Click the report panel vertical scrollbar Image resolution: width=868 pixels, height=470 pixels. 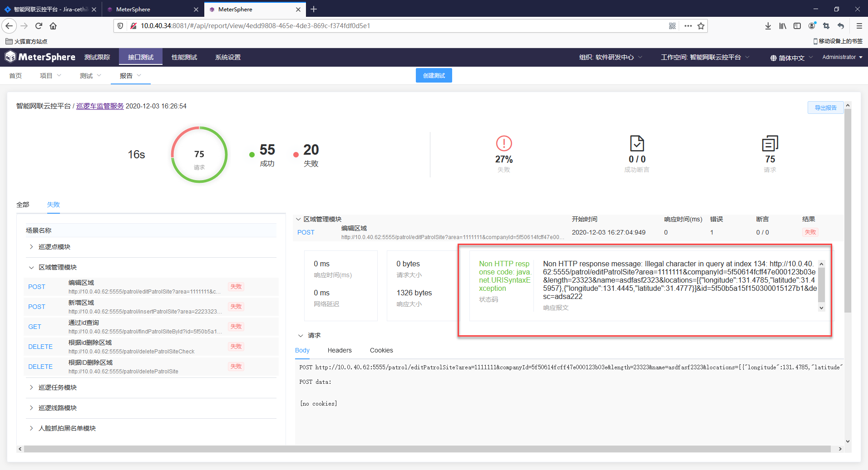[x=848, y=211]
